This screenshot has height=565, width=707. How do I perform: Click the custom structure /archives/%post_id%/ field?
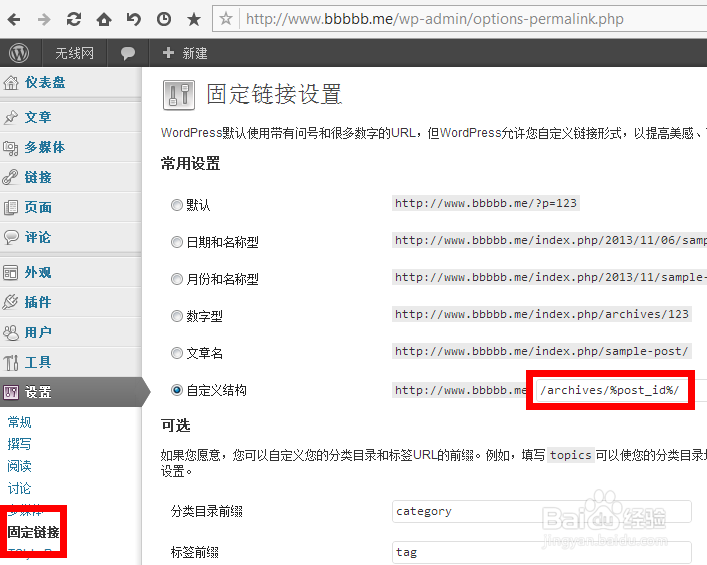click(612, 390)
